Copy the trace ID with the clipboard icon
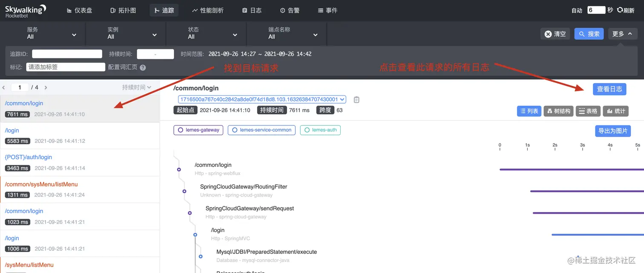 [x=356, y=99]
